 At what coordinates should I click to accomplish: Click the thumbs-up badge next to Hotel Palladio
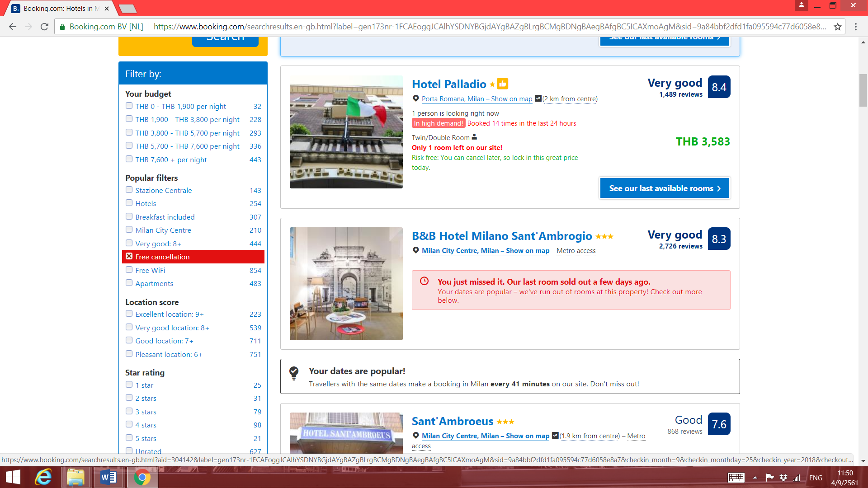503,84
